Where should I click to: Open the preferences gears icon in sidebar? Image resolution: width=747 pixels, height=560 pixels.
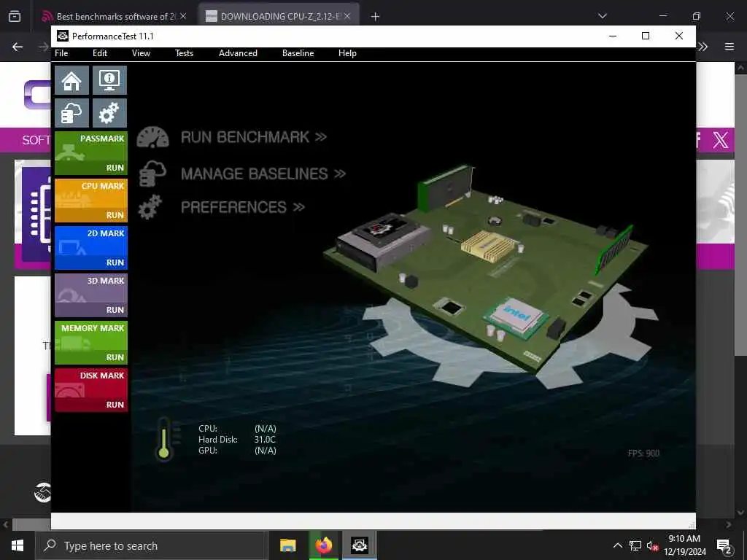click(x=109, y=113)
